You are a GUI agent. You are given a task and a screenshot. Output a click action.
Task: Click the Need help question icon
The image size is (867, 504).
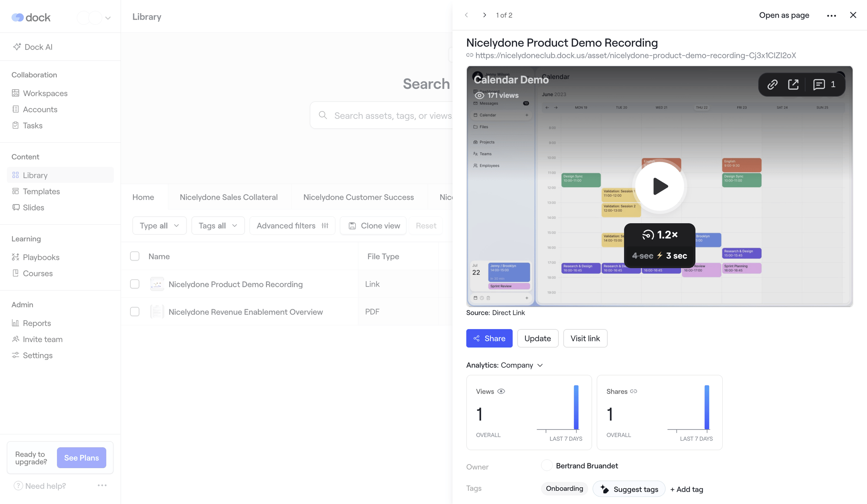coord(18,486)
